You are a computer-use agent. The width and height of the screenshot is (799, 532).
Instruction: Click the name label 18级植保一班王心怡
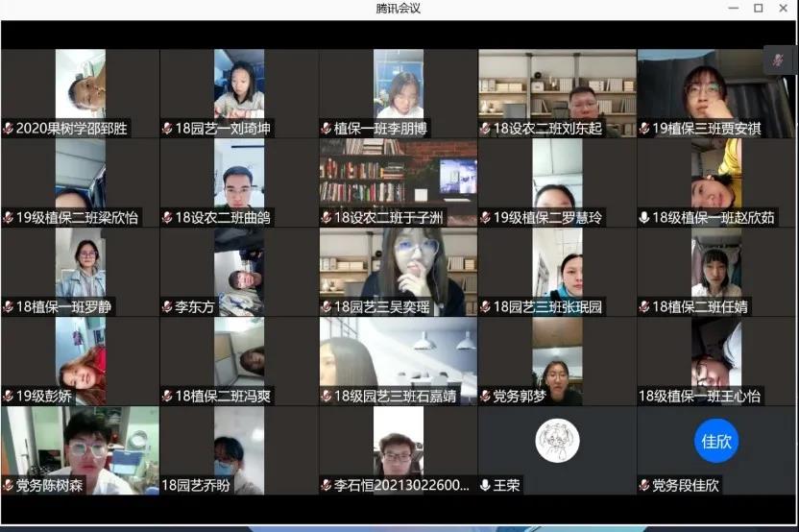click(x=700, y=397)
